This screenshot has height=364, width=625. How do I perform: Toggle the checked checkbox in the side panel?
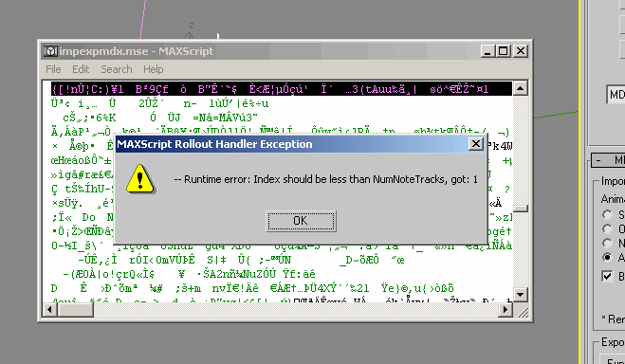click(607, 276)
